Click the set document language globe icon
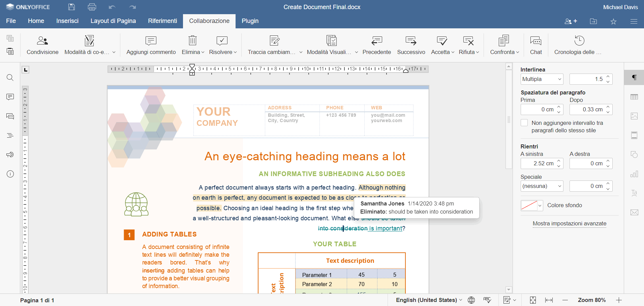644x306 pixels. (471, 300)
